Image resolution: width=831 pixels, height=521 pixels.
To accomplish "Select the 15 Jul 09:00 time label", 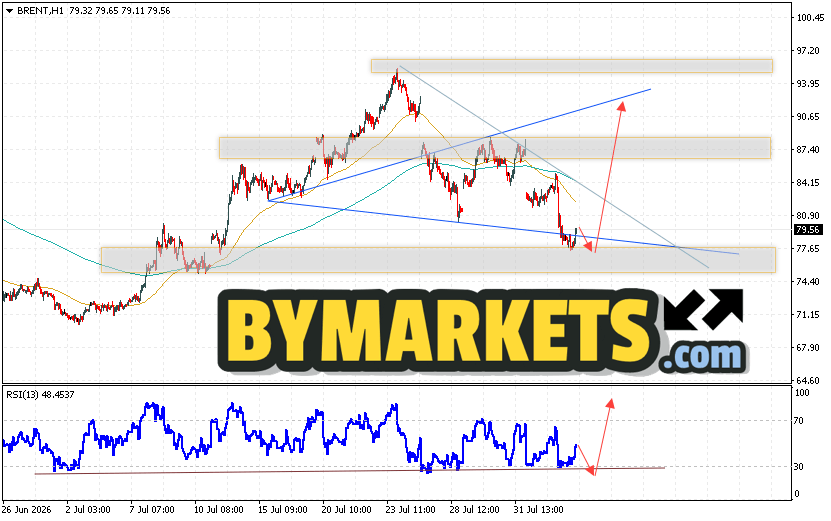I will [x=282, y=510].
